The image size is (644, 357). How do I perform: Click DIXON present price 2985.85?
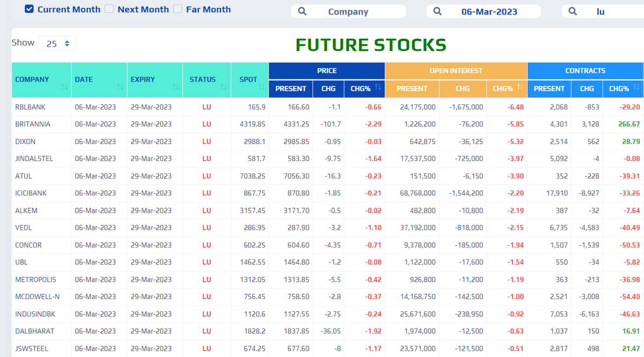pos(296,142)
